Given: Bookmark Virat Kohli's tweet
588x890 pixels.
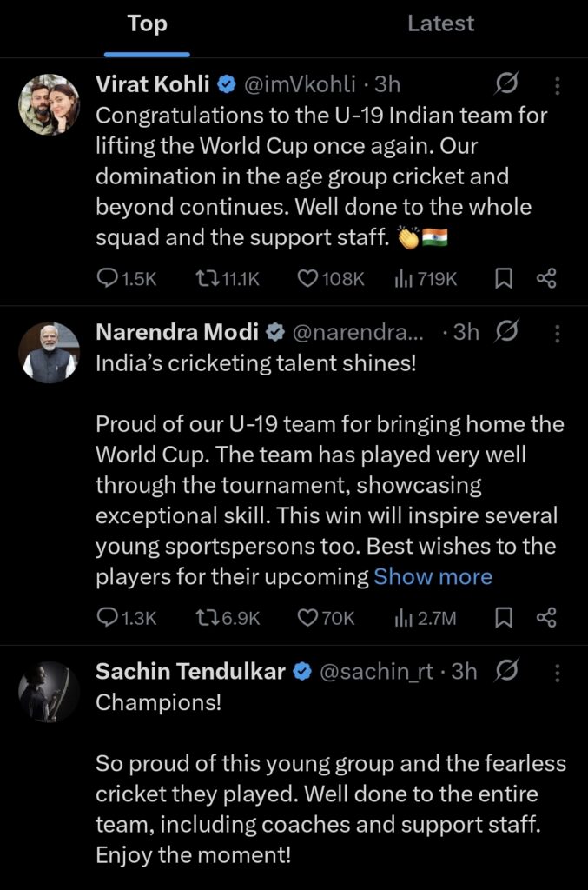Looking at the screenshot, I should tap(503, 279).
